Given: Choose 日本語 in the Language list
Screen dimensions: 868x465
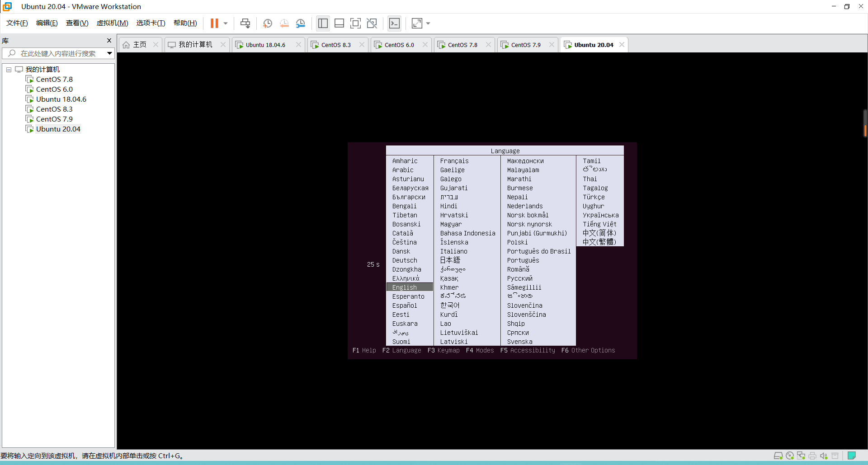Looking at the screenshot, I should tap(450, 260).
